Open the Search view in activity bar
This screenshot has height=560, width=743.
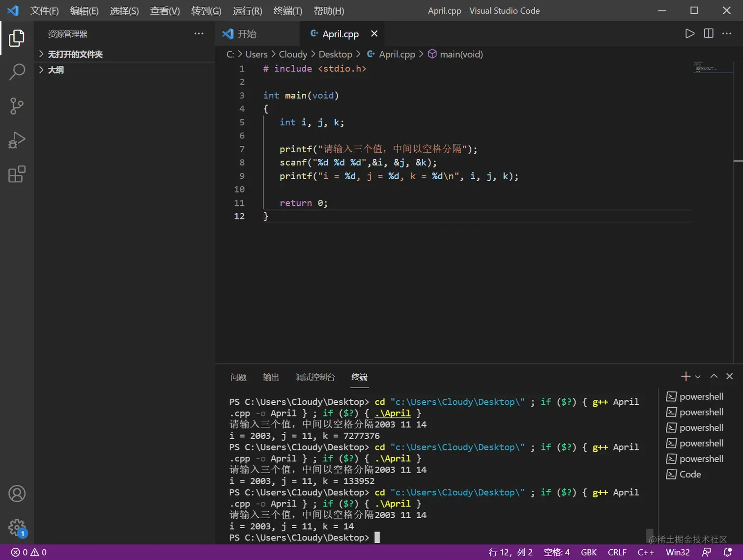point(17,72)
